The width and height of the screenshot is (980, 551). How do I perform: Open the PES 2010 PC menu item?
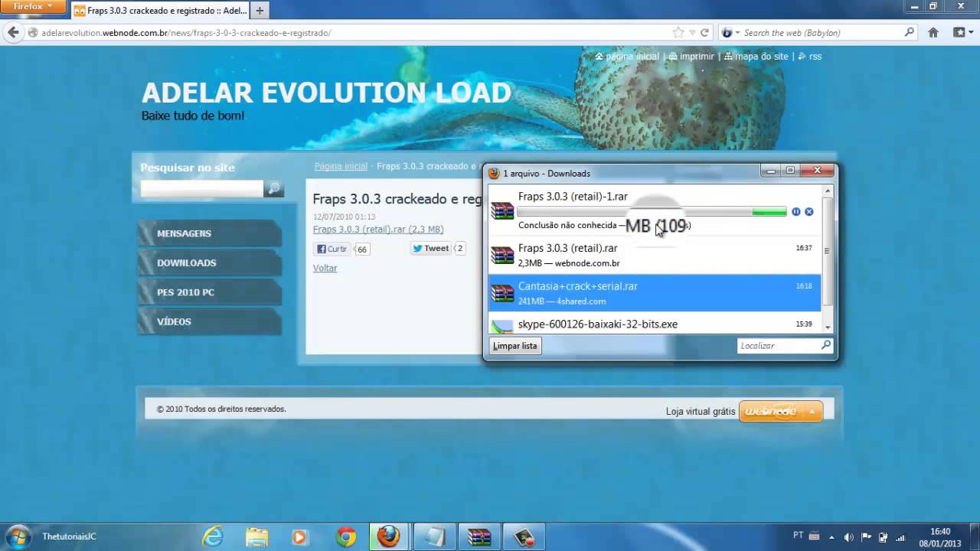[x=210, y=292]
